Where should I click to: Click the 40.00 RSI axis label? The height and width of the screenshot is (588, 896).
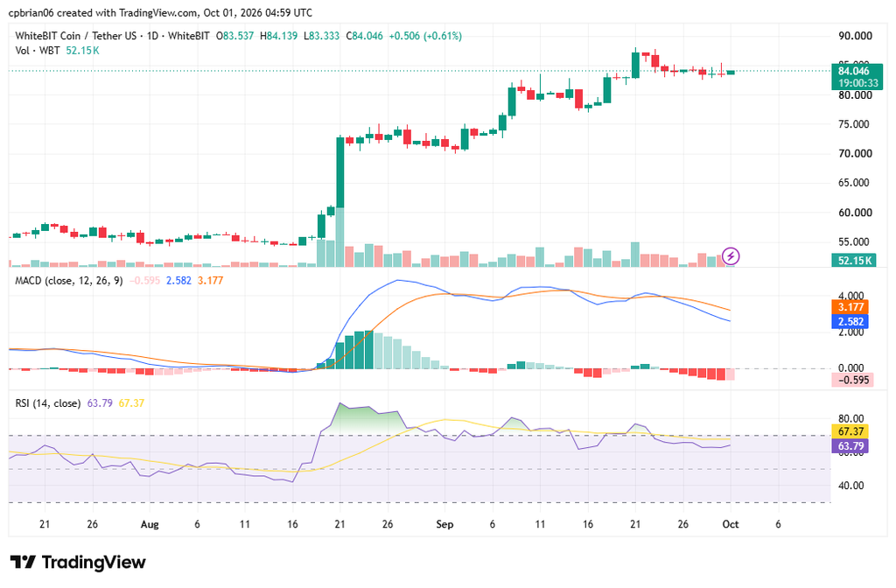tap(850, 486)
